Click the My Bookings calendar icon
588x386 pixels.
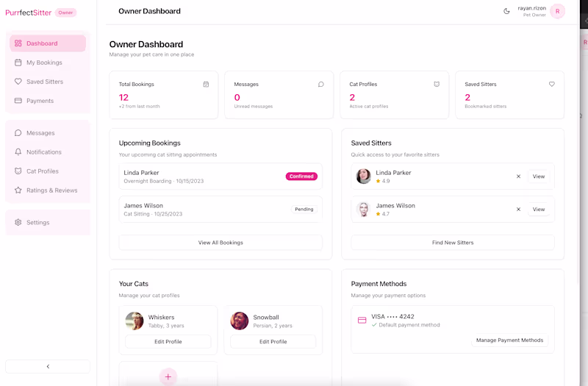[18, 62]
